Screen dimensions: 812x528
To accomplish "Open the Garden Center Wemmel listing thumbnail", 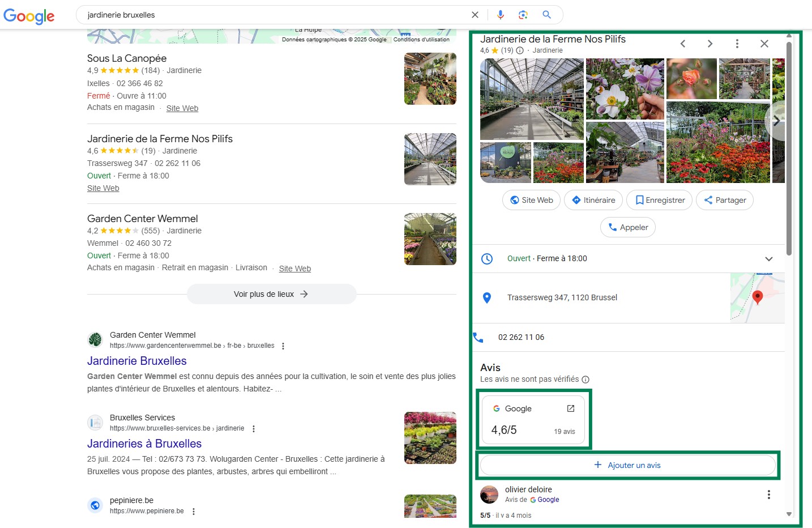I will click(x=430, y=239).
